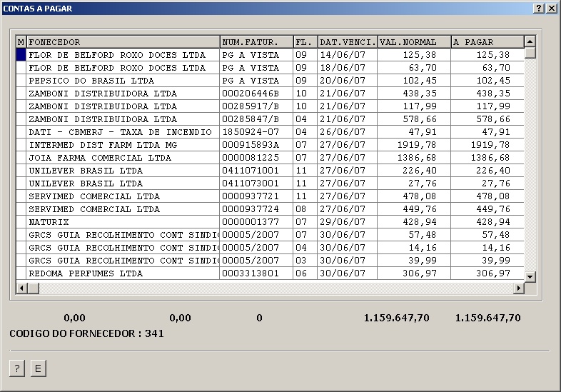Click the highlighted marker cell in the first row
561x392 pixels.
(21, 55)
